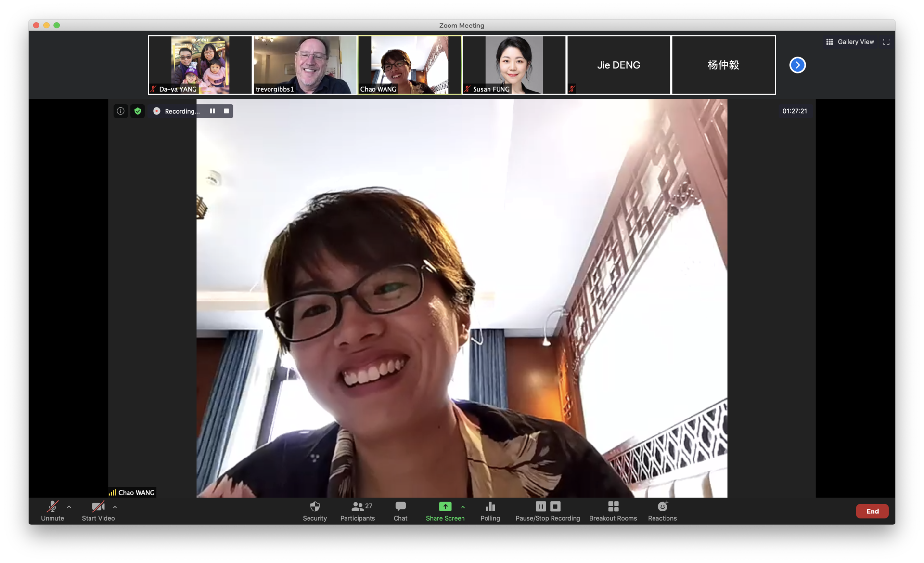Image resolution: width=924 pixels, height=563 pixels.
Task: Select trevorgibbs1 video thumbnail
Action: click(305, 65)
